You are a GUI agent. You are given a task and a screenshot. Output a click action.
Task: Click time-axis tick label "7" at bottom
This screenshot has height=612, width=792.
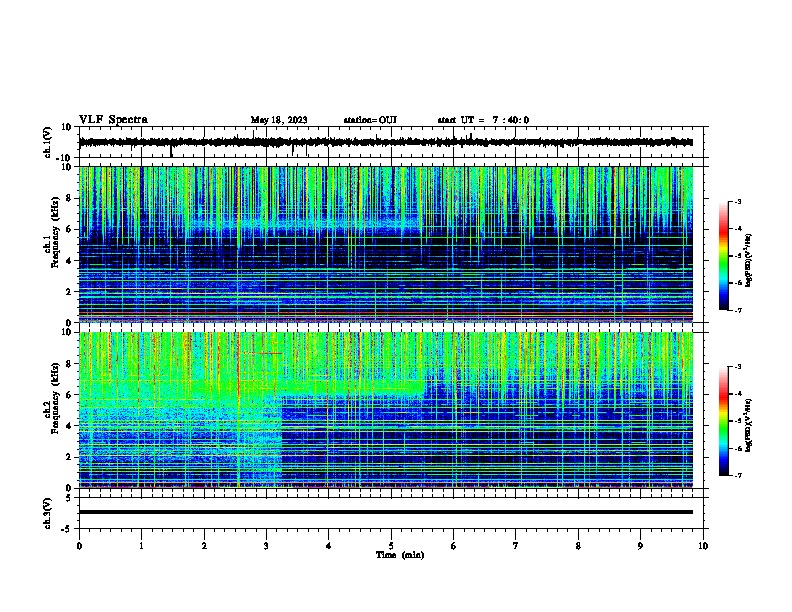point(516,546)
